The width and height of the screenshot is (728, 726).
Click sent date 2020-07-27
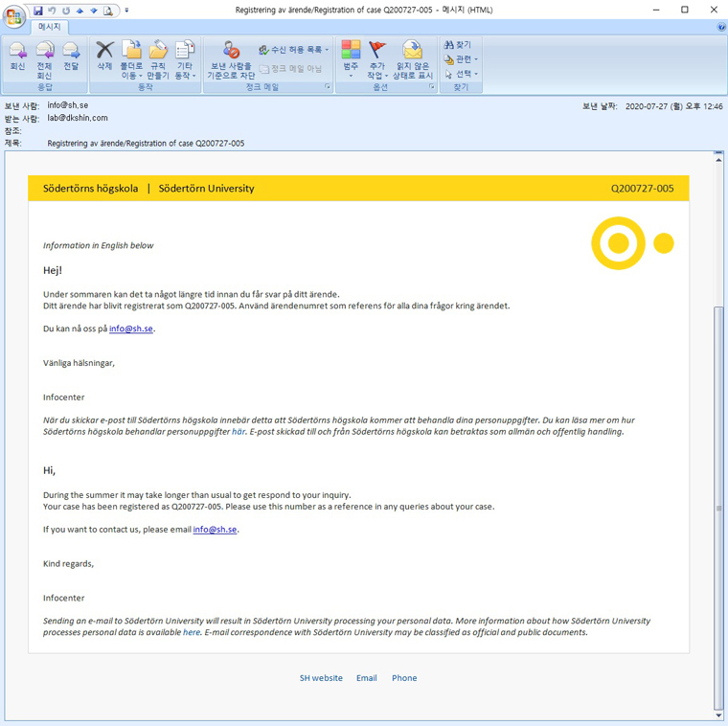[674, 106]
